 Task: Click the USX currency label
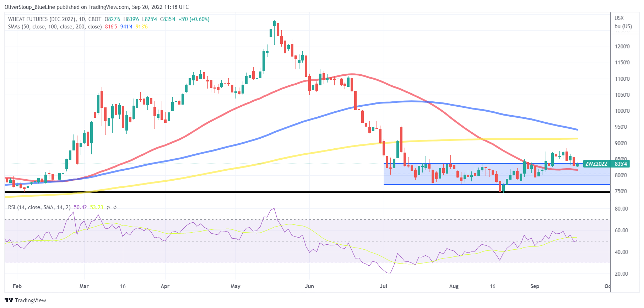619,18
